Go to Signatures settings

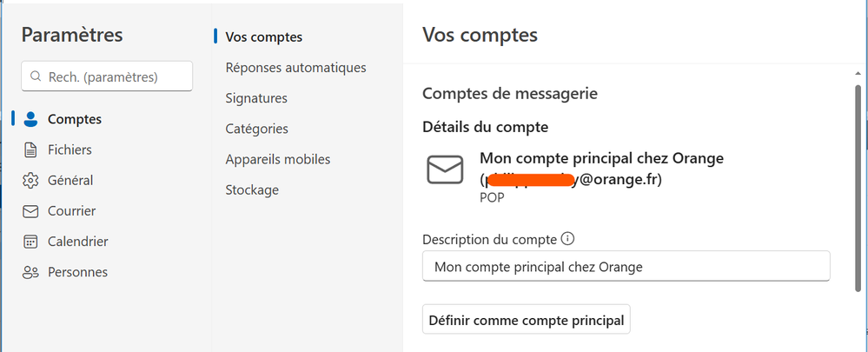tap(256, 98)
